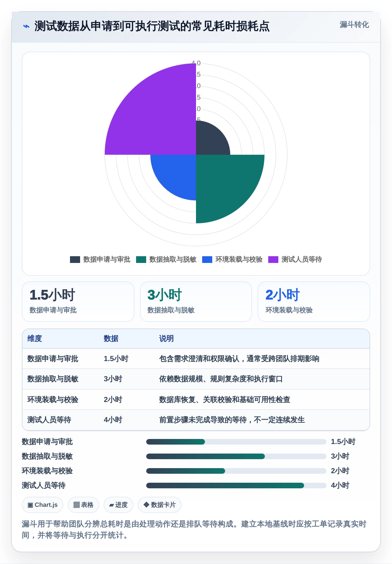
Task: Click the 3小时 progress value label
Action: coord(340,456)
